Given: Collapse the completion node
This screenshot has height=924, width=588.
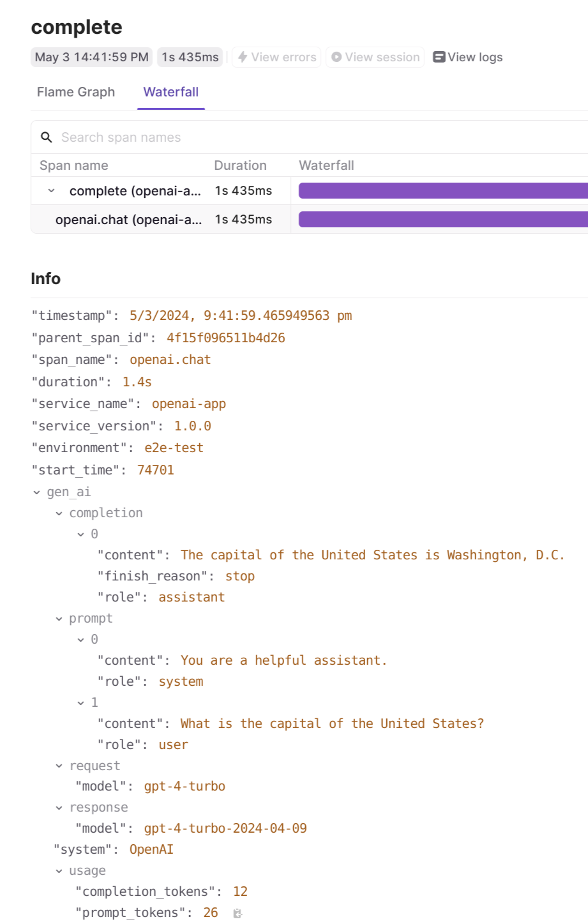Looking at the screenshot, I should point(58,513).
